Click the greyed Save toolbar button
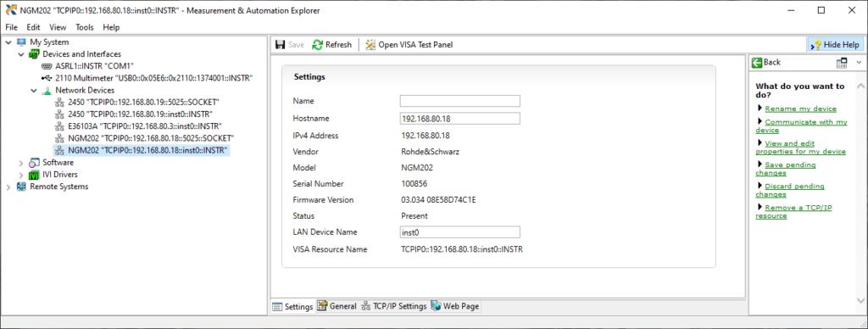Image resolution: width=868 pixels, height=329 pixels. click(290, 45)
